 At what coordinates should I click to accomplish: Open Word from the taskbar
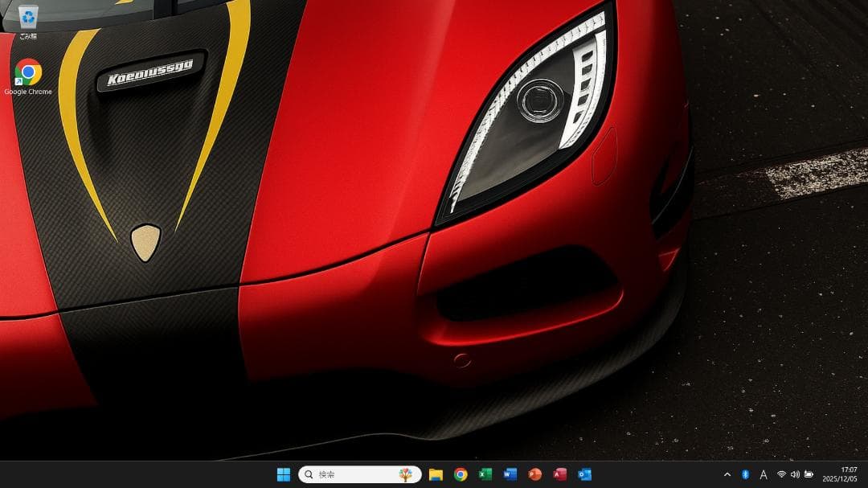(510, 474)
